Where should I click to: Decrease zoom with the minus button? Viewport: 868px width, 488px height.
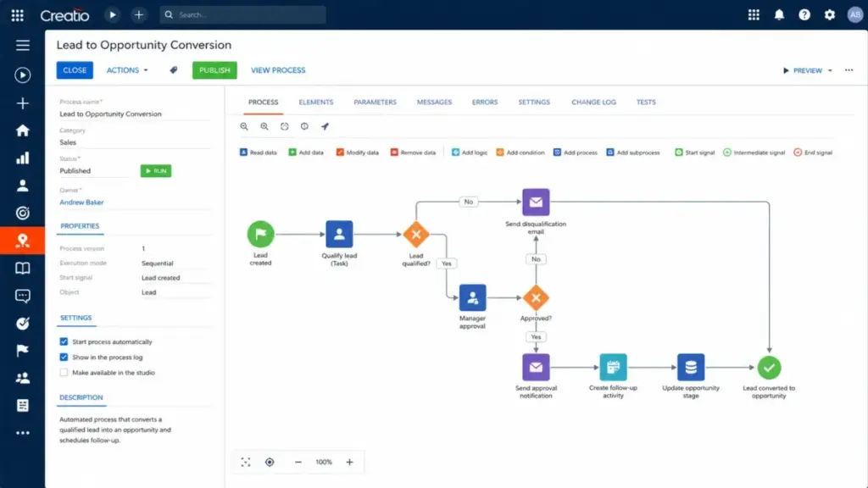(298, 463)
